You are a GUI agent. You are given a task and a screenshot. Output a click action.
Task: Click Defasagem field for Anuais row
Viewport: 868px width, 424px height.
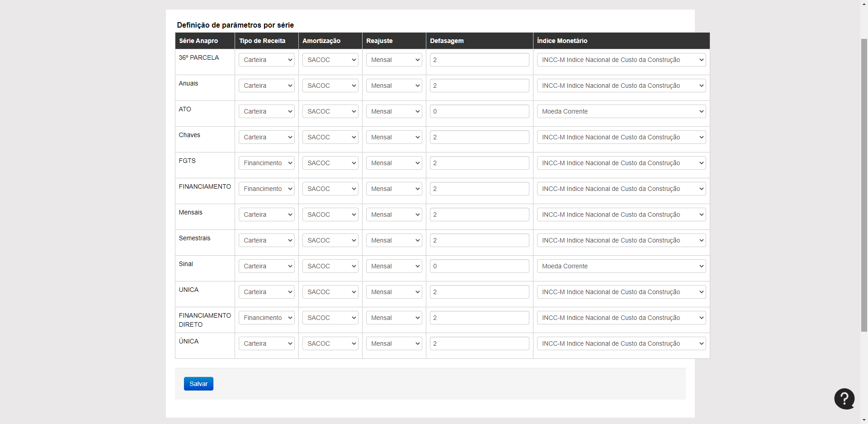(x=479, y=86)
